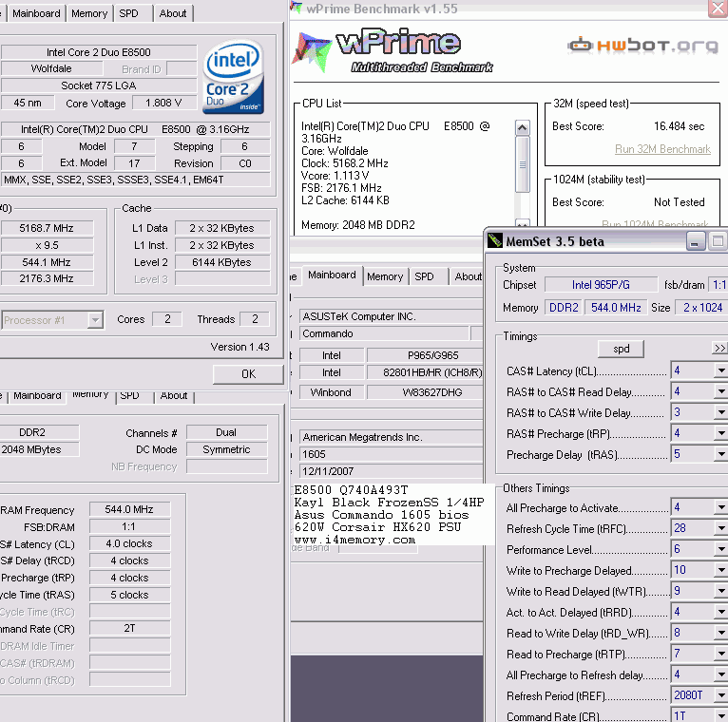This screenshot has width=728, height=722.
Task: Click the Commando motherboard model field
Action: point(384,333)
